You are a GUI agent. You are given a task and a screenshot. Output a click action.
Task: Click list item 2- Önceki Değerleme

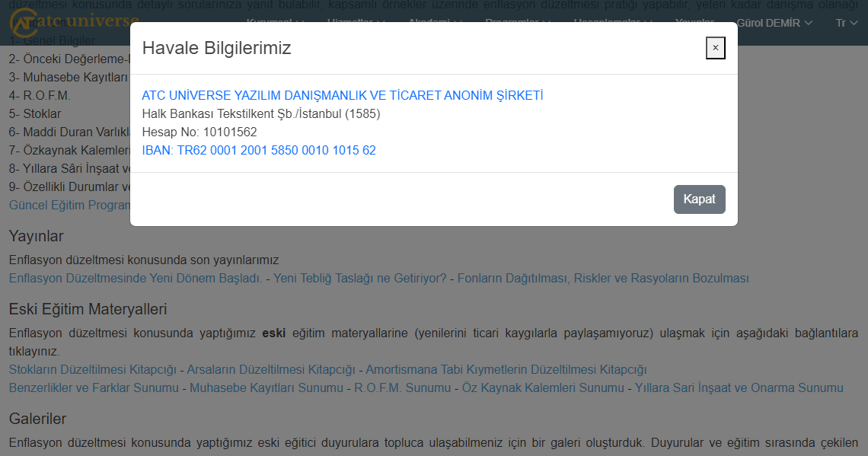[69, 59]
